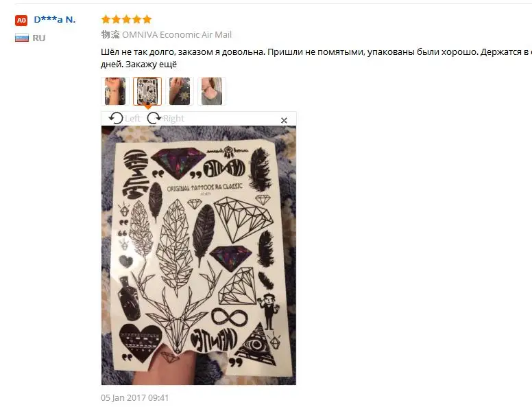Open the third review thumbnail with star tattoo

click(180, 91)
